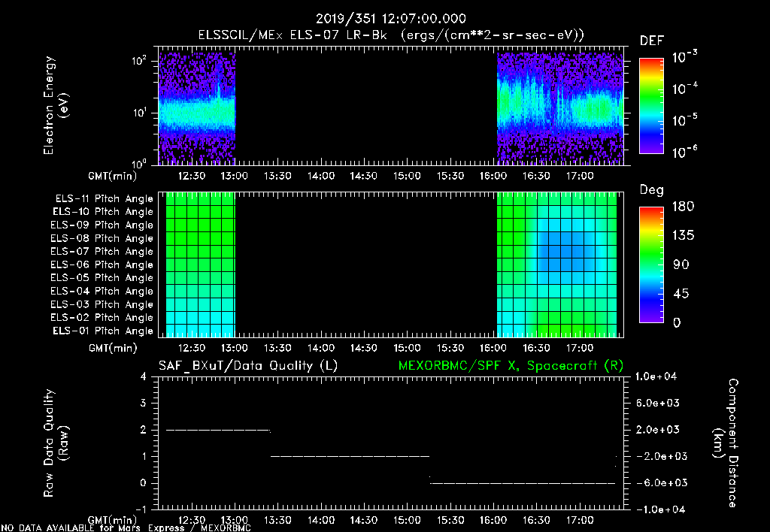Click the ELS-05 Pitch Angle row label
The height and width of the screenshot is (532, 770).
[x=102, y=278]
